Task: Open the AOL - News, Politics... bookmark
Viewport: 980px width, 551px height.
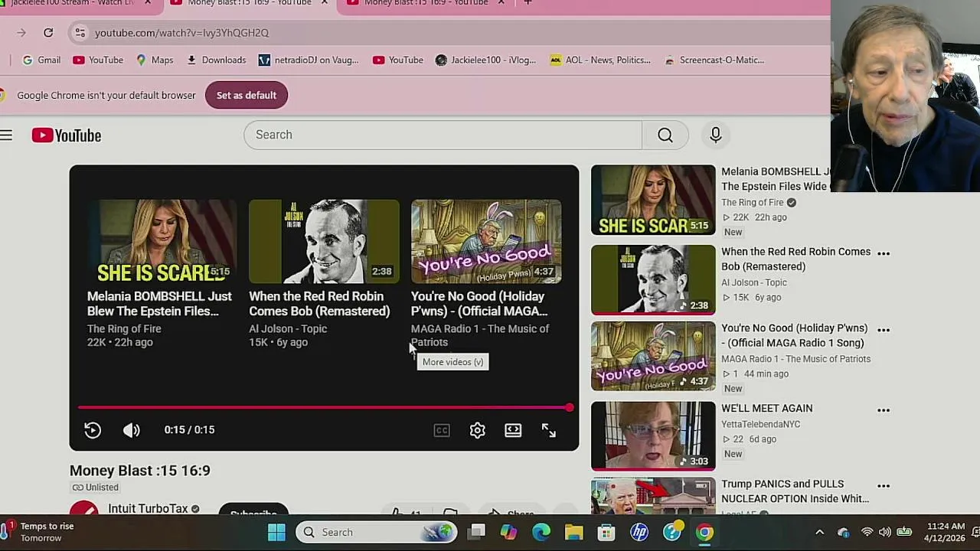Action: 600,60
